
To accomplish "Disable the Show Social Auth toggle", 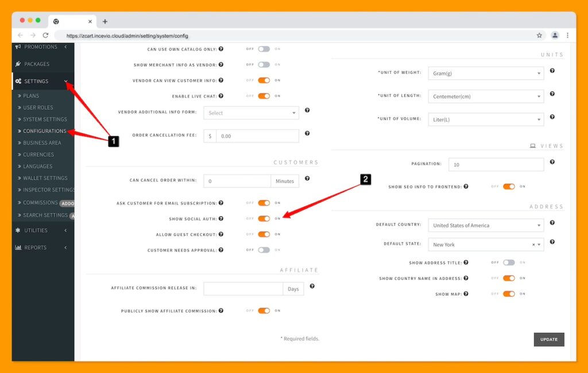I will [x=265, y=219].
